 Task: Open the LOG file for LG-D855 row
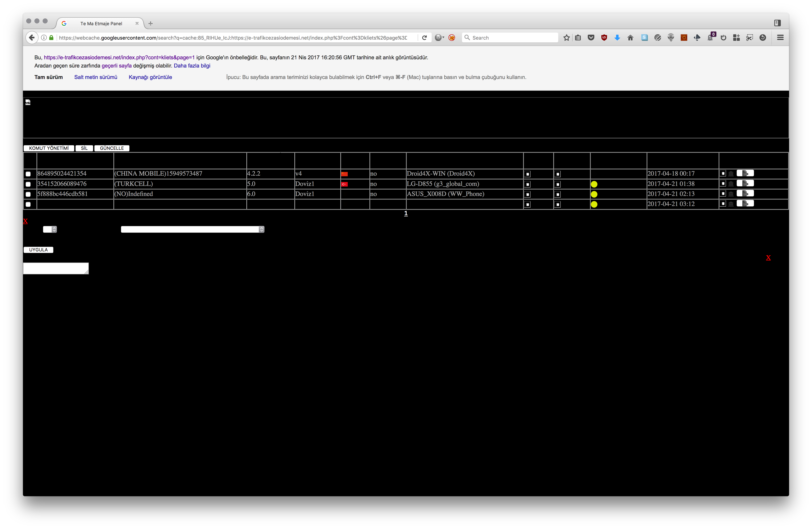745,184
